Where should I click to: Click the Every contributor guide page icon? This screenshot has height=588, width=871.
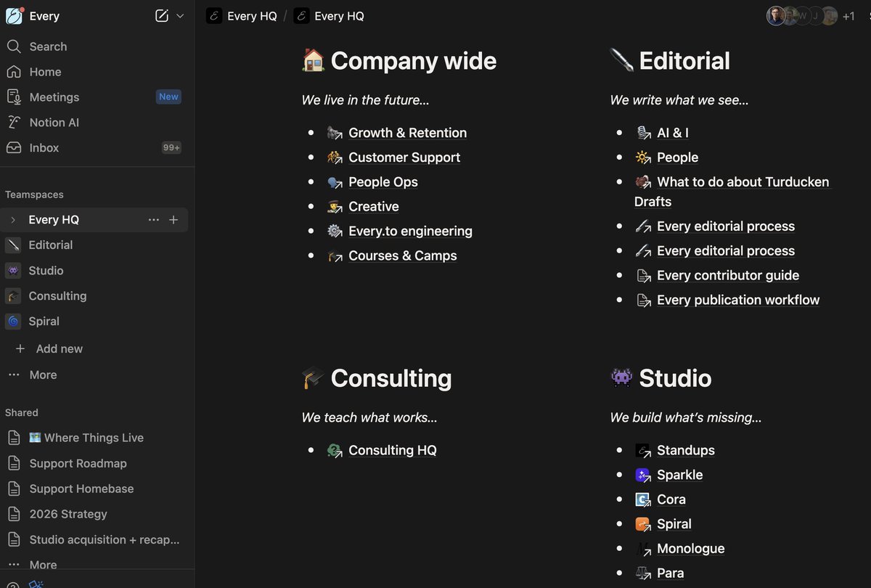coord(643,276)
